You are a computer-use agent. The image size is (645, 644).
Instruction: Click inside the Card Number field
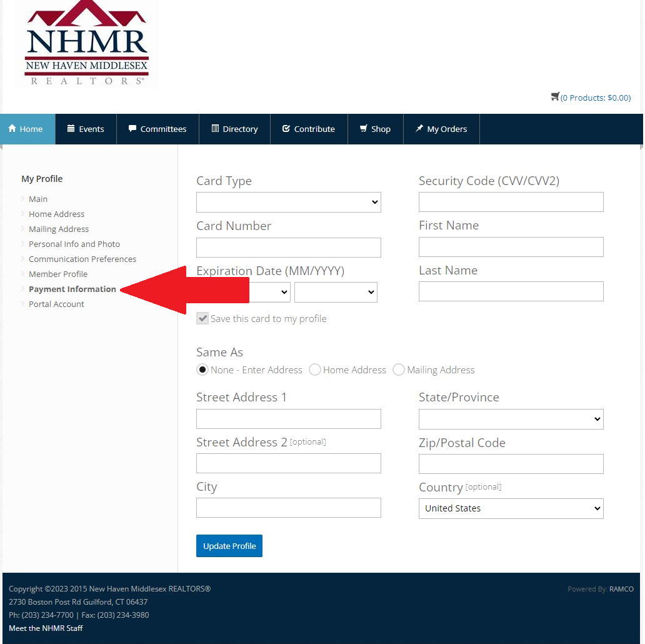coord(288,247)
